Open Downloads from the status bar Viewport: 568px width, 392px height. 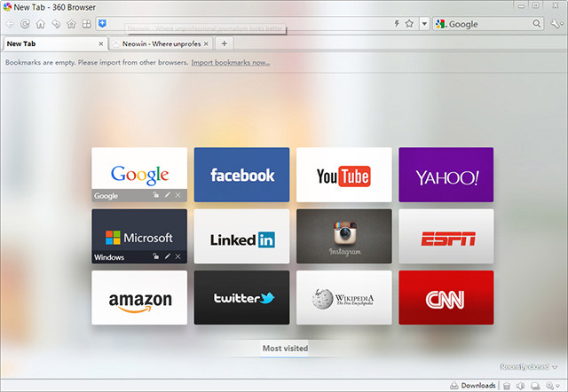[x=473, y=386]
